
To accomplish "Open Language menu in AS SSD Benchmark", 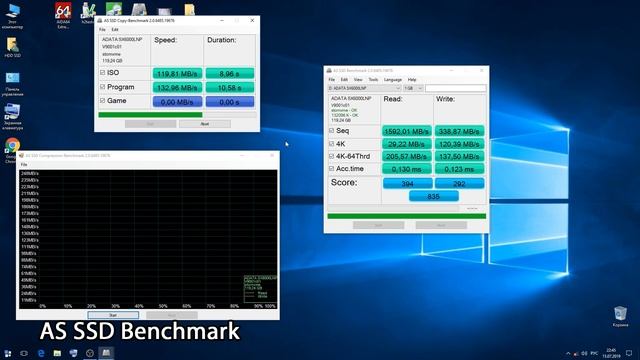I will point(393,80).
